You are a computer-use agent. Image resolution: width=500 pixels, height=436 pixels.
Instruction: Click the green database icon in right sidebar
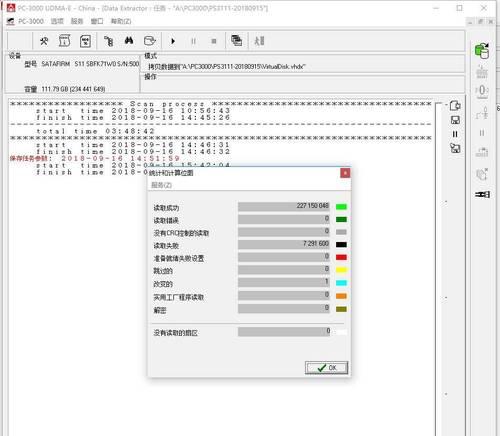[x=482, y=51]
